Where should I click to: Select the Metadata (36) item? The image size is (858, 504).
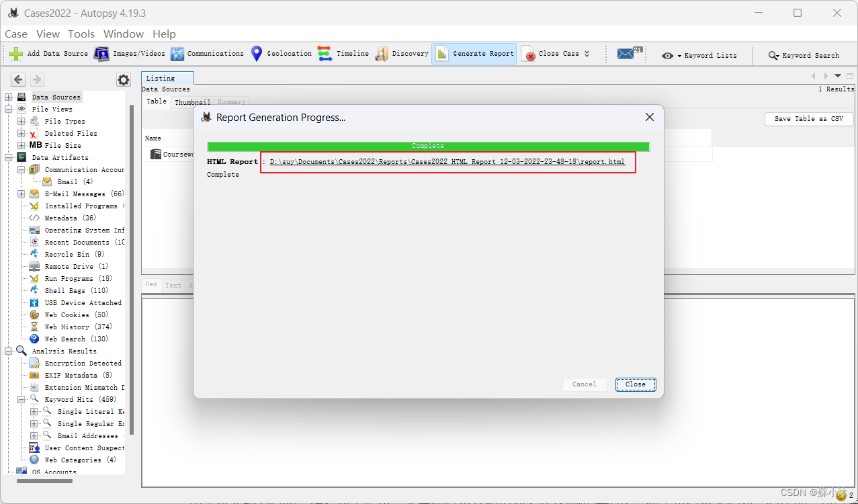[x=71, y=218]
